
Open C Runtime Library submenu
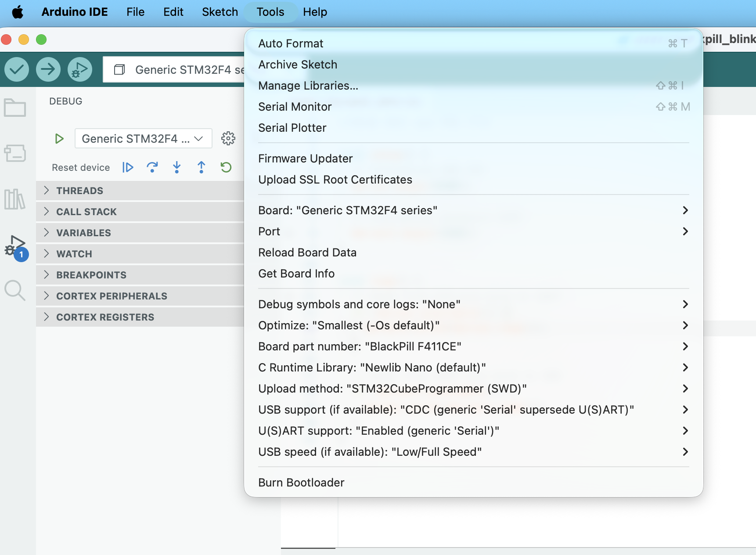[x=474, y=368]
